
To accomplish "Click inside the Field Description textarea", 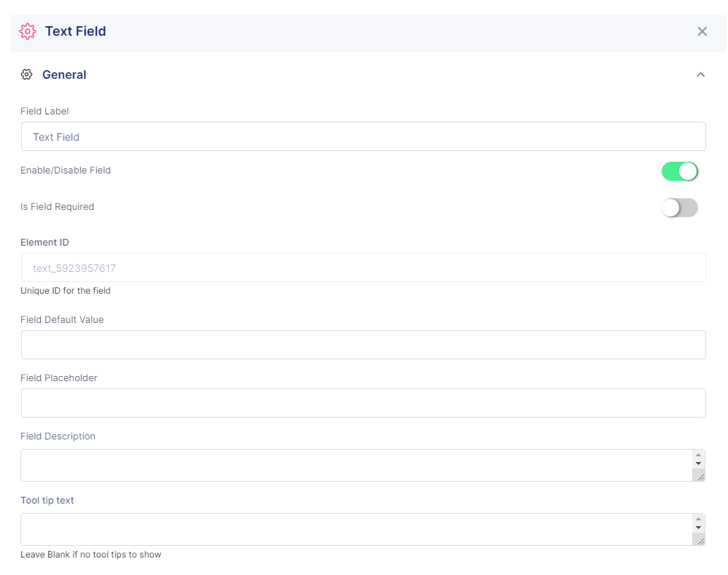I will pyautogui.click(x=356, y=465).
